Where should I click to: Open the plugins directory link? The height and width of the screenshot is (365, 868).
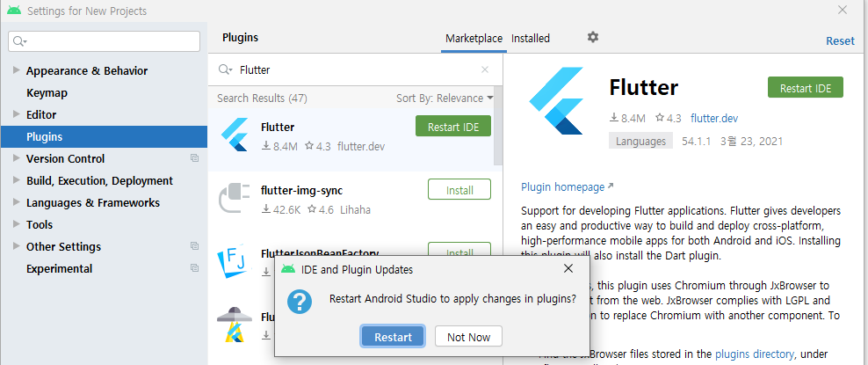755,354
